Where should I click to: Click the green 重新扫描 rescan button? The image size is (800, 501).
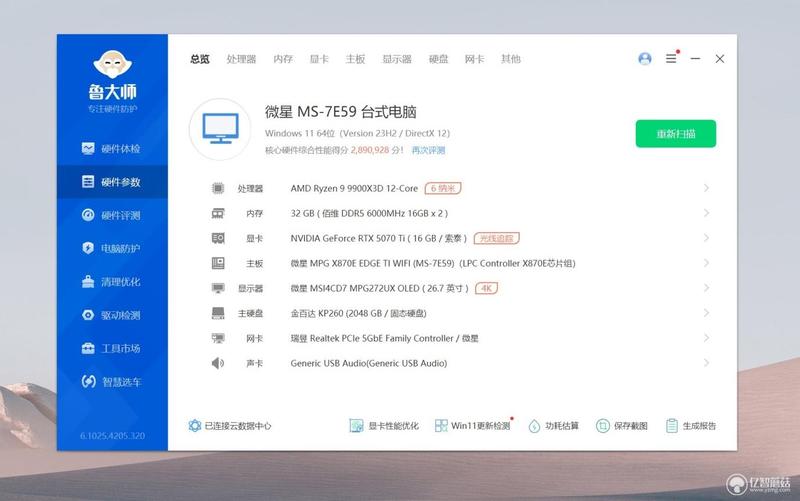[x=676, y=134]
